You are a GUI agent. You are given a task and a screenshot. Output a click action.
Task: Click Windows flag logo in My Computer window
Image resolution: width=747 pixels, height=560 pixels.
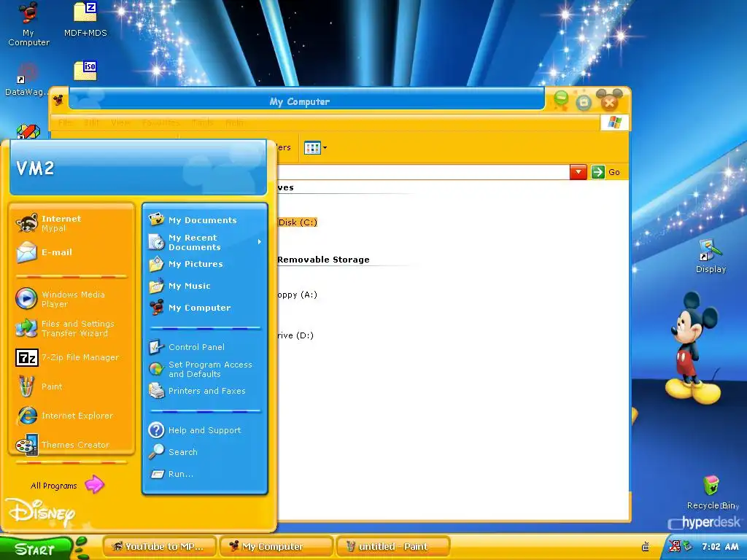pos(614,122)
